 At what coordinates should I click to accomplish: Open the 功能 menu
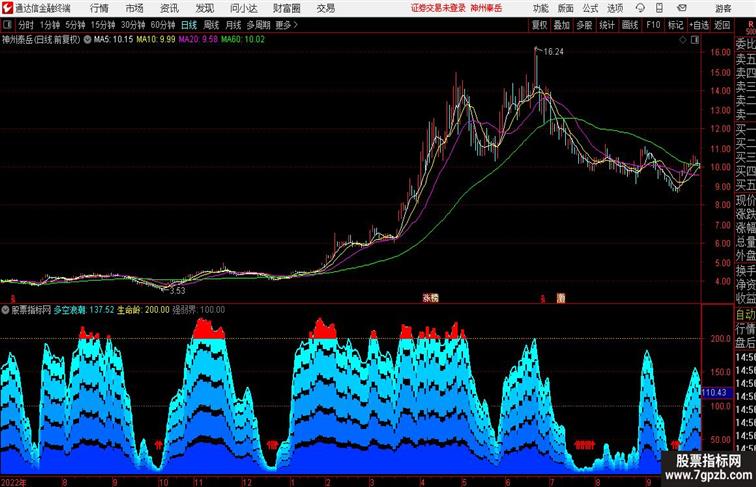coord(540,8)
